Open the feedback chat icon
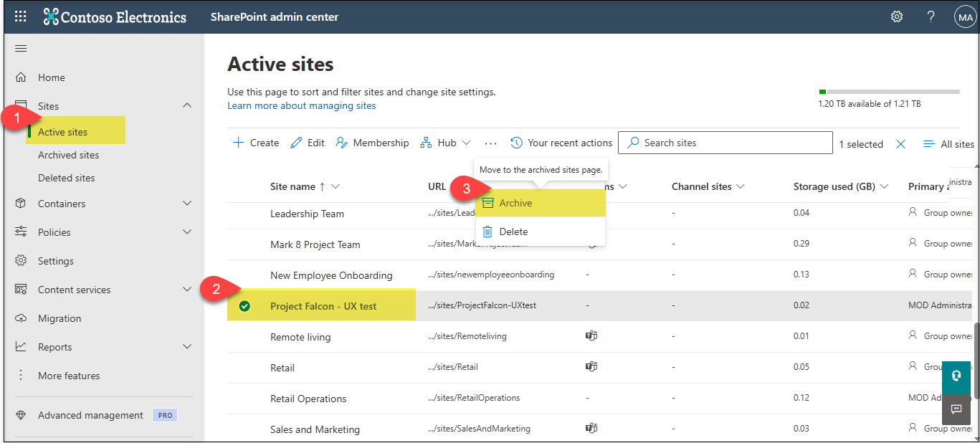 [x=956, y=409]
